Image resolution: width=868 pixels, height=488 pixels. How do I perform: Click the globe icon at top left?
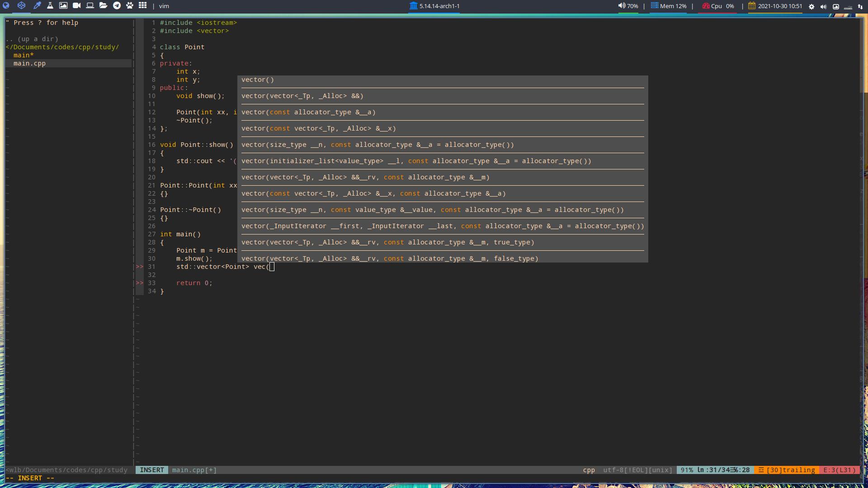[x=6, y=6]
